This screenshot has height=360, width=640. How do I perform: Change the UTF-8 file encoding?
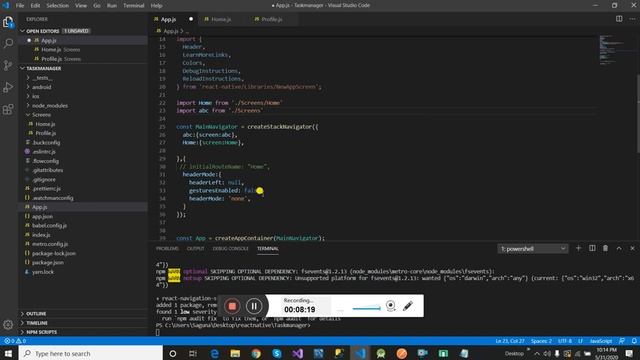click(x=565, y=341)
